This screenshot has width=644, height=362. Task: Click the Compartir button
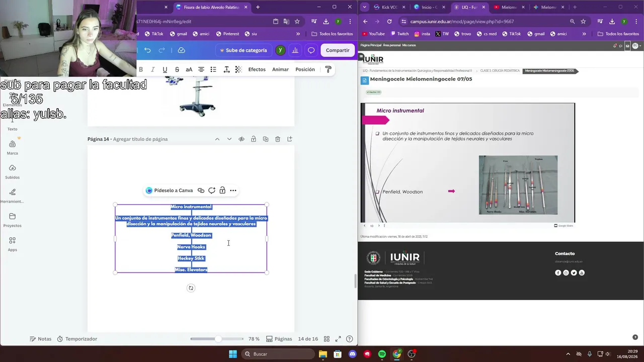[x=338, y=50]
